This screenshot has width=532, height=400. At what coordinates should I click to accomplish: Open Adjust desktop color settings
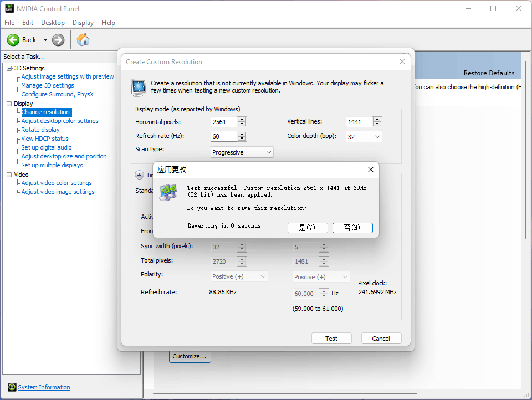(60, 121)
